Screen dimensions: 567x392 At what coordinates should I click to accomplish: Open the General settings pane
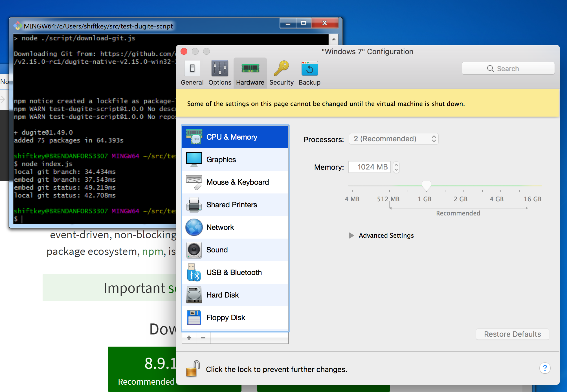(192, 73)
